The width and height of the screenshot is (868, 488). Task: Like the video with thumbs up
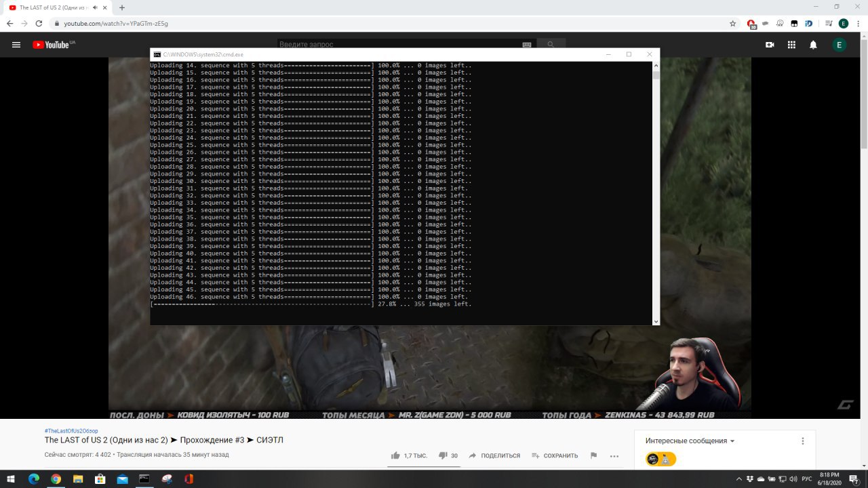(x=395, y=455)
